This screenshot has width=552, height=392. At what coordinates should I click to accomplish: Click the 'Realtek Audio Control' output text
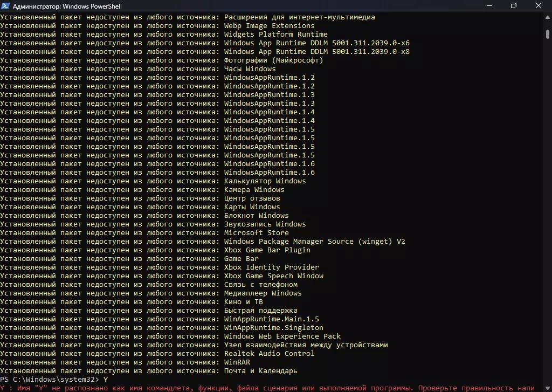pos(269,354)
